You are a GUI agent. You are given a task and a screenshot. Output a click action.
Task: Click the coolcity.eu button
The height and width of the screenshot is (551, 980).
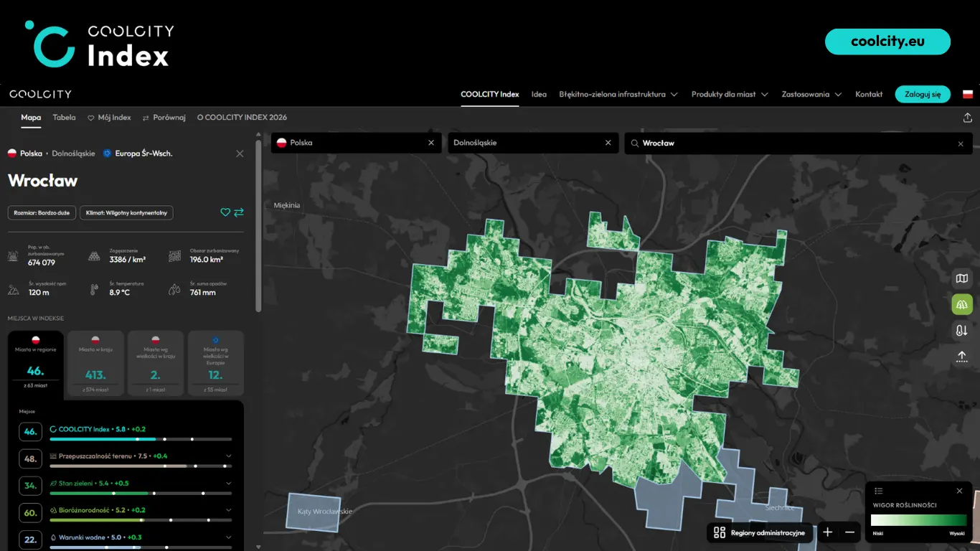pyautogui.click(x=887, y=42)
